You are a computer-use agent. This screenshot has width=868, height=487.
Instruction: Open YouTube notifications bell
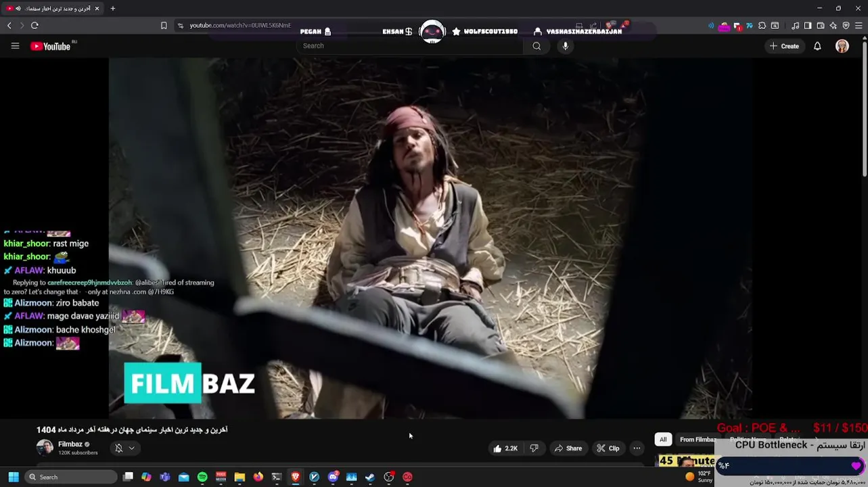point(817,46)
